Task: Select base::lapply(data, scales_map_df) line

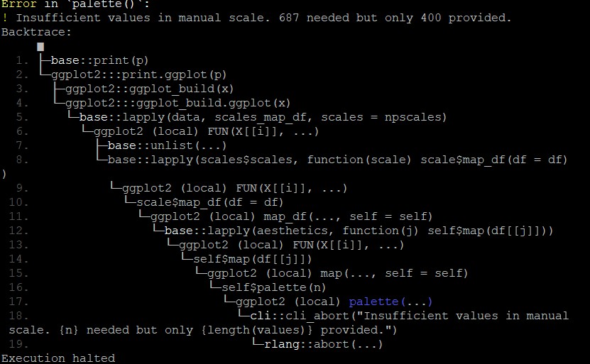Action: tap(263, 117)
